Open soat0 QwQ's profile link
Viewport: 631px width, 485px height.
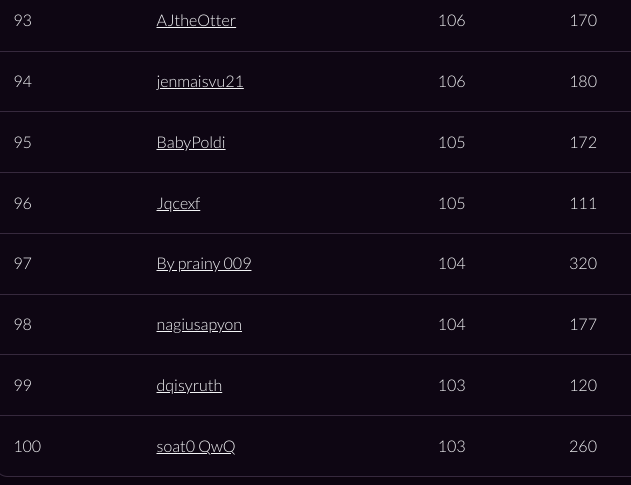(x=196, y=446)
